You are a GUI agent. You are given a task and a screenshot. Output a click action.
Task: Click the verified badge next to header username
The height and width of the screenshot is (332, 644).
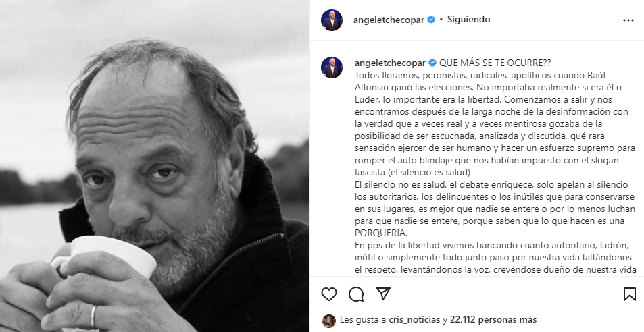point(431,20)
